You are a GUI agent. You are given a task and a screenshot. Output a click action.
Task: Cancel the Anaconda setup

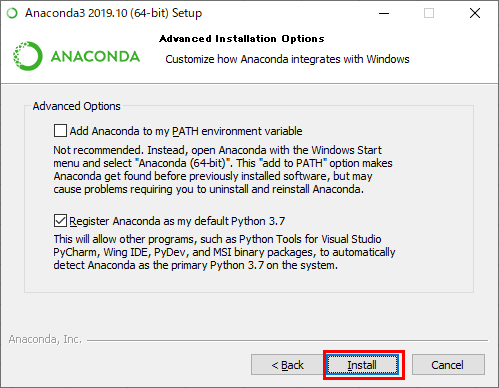pyautogui.click(x=448, y=365)
